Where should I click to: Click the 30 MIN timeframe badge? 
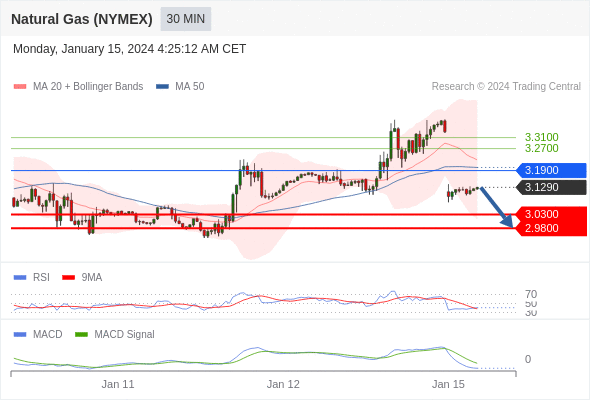[186, 19]
